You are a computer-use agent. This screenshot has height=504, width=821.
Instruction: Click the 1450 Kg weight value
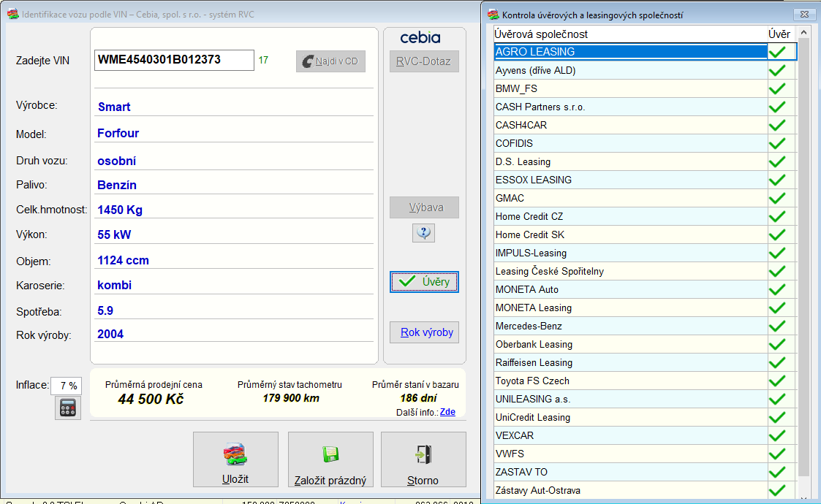(x=120, y=210)
